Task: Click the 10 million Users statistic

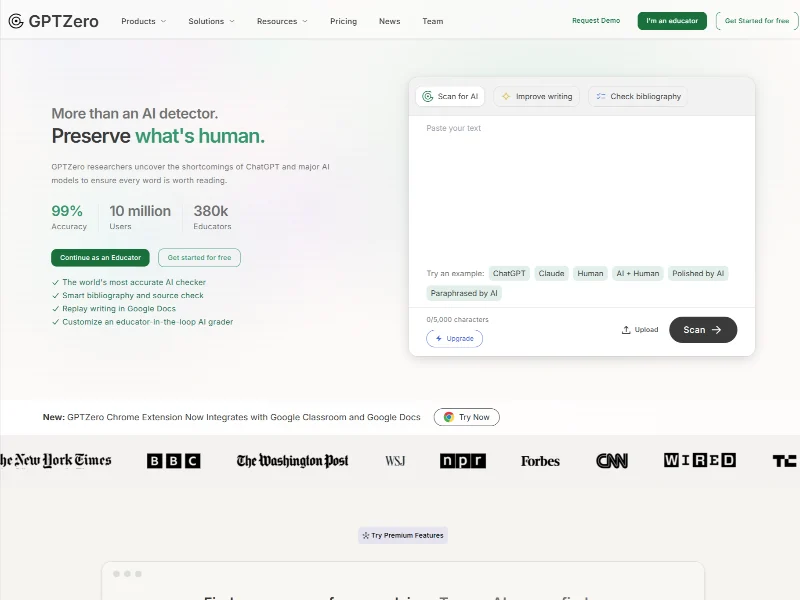Action: pos(140,217)
